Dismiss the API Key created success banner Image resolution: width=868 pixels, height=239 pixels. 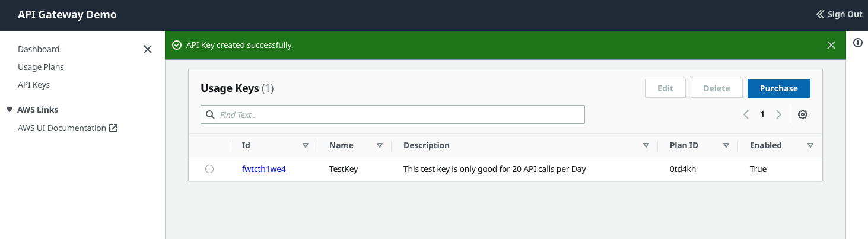[x=831, y=45]
